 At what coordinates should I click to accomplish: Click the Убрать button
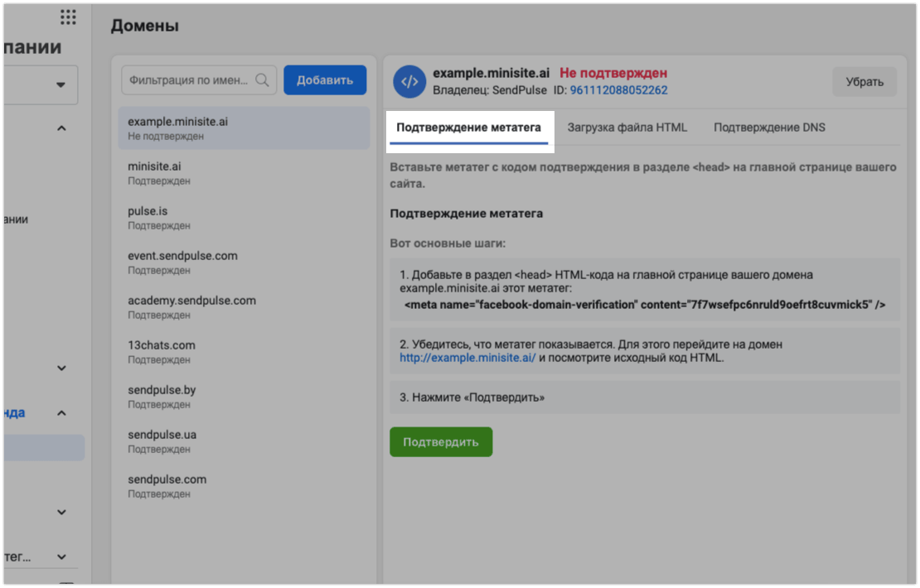tap(864, 82)
